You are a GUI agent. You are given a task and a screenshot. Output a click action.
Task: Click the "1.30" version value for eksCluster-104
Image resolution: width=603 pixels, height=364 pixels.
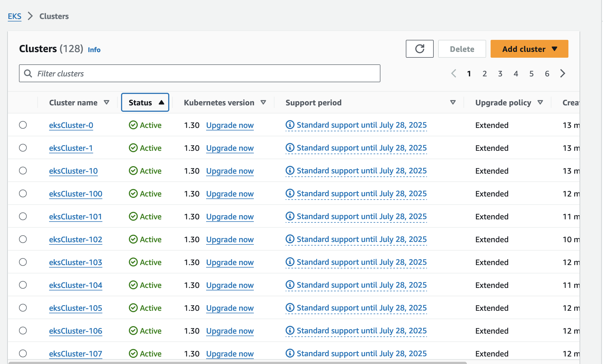192,285
